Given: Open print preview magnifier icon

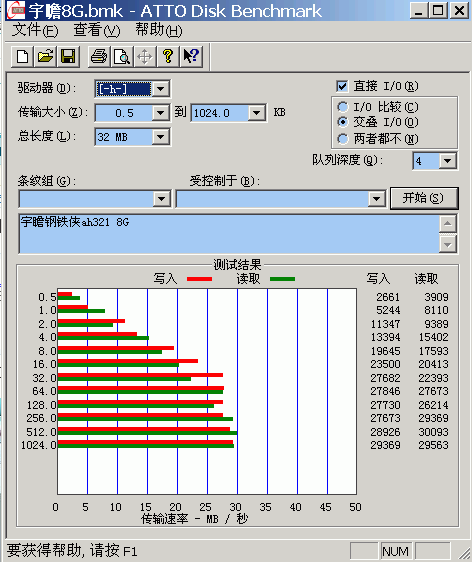Looking at the screenshot, I should (122, 57).
